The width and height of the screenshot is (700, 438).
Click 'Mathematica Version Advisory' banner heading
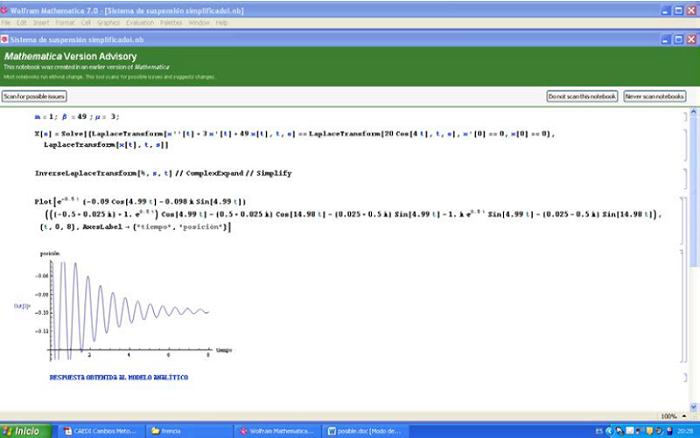click(x=71, y=57)
